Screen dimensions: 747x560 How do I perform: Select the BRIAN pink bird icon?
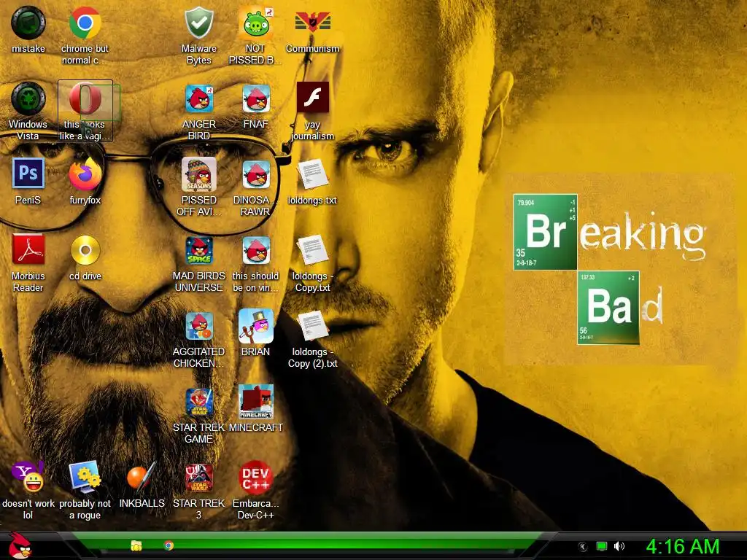coord(256,326)
